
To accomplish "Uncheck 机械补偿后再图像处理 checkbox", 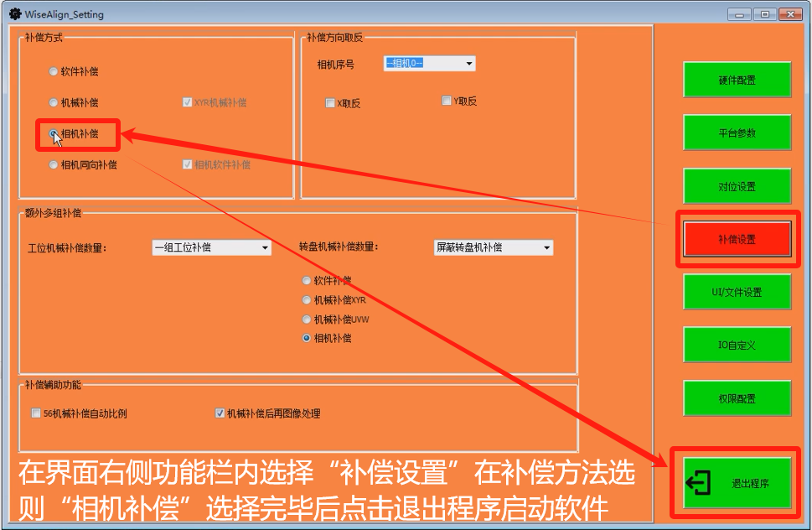I will (x=220, y=413).
